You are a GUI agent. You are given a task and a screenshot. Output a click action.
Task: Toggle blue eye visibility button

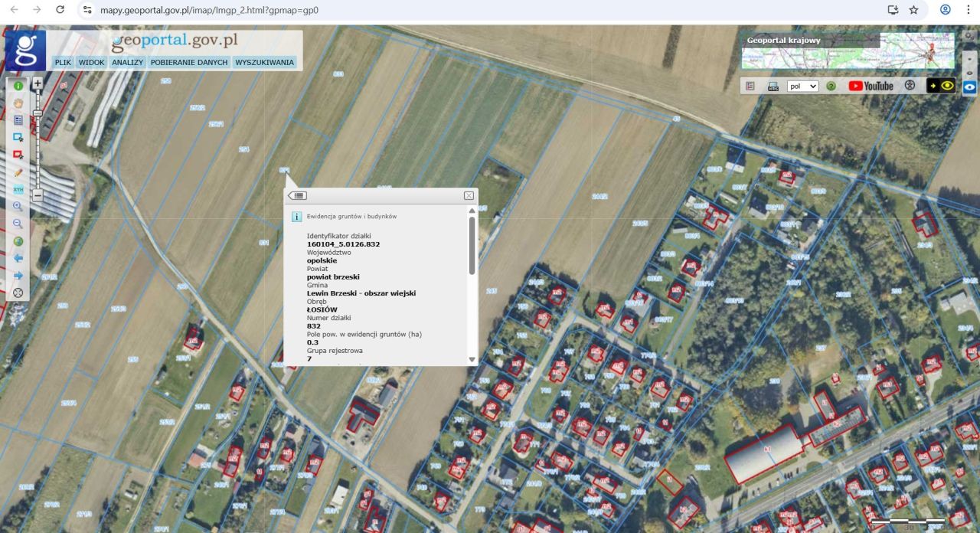coord(971,87)
